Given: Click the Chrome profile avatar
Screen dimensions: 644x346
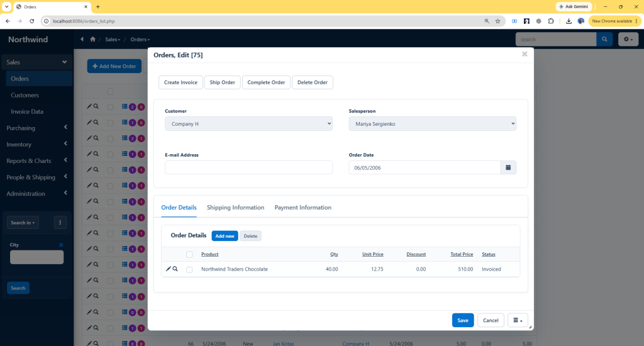Looking at the screenshot, I should [580, 21].
